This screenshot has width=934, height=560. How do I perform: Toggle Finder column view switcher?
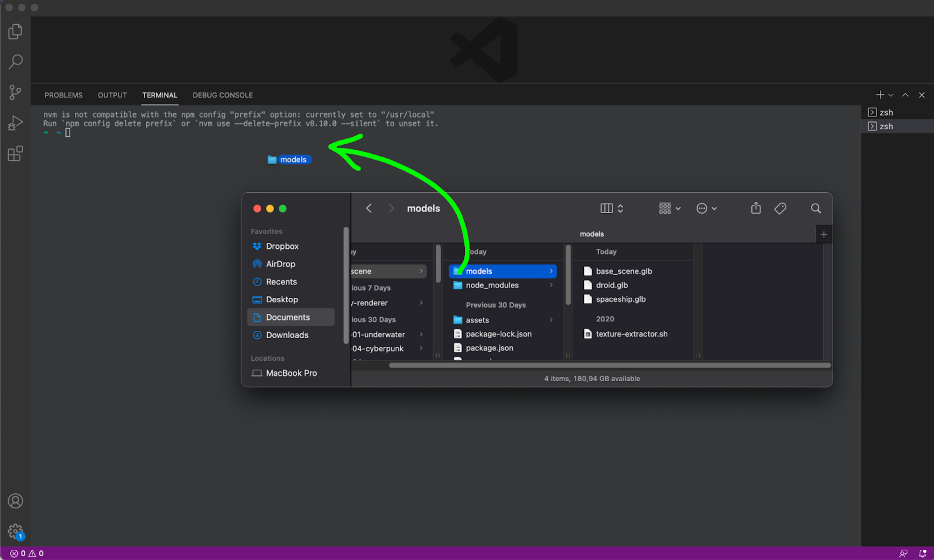611,208
